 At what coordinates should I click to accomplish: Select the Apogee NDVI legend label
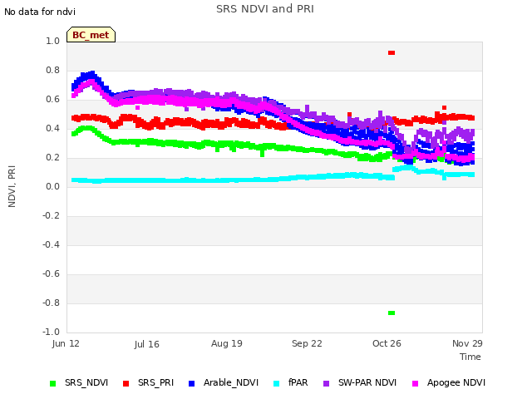pos(456,382)
